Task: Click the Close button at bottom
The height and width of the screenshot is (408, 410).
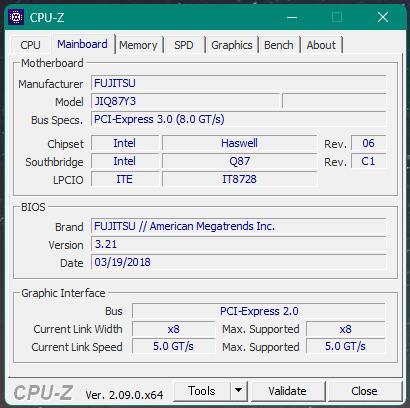Action: click(x=364, y=391)
